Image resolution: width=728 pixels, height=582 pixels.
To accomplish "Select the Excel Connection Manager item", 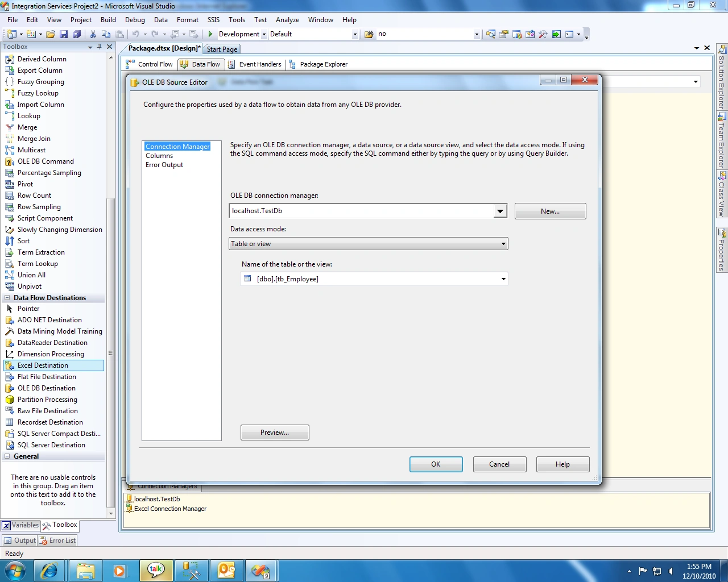I will [x=166, y=509].
